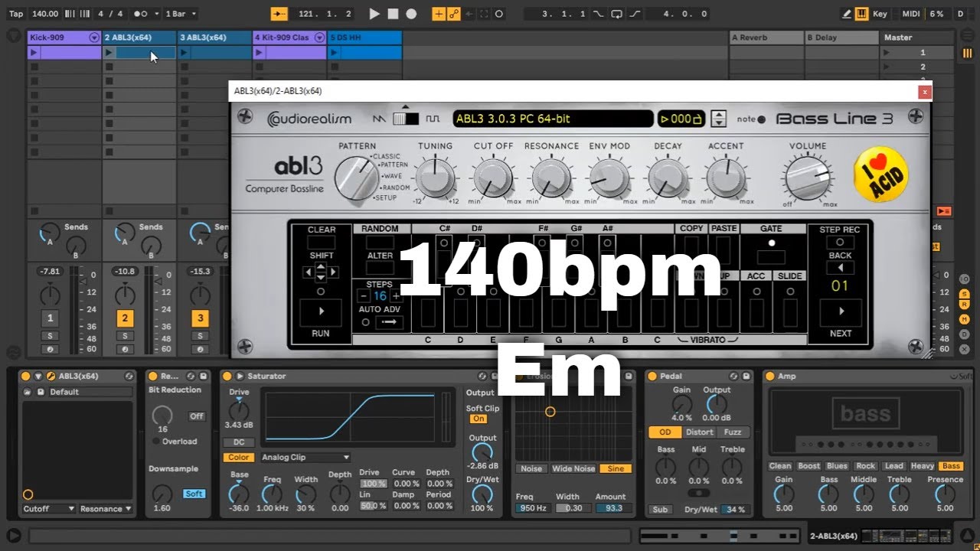Click ABL3 auto advance arrow button
The width and height of the screenshot is (980, 551).
tap(389, 322)
